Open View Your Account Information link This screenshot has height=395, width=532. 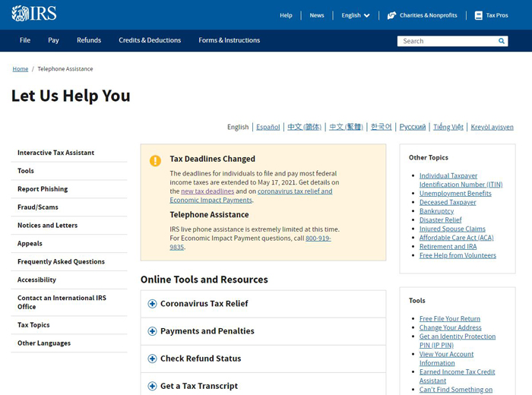pyautogui.click(x=447, y=359)
